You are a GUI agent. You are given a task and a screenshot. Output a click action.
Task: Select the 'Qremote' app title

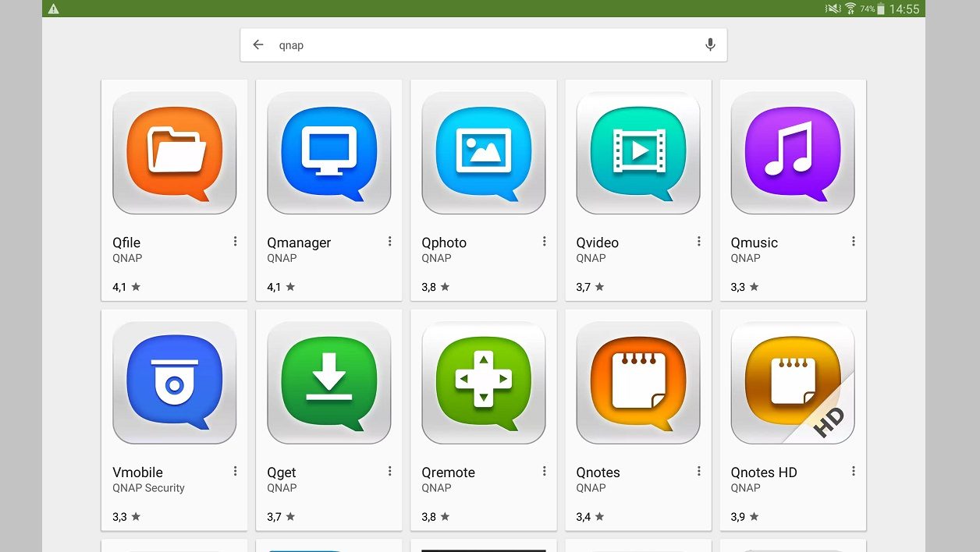click(x=448, y=472)
